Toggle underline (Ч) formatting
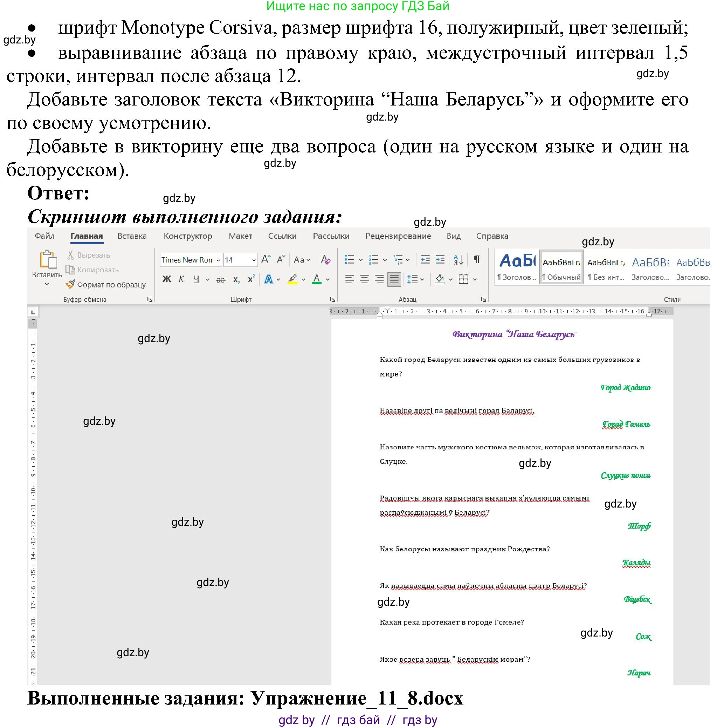 [x=196, y=279]
